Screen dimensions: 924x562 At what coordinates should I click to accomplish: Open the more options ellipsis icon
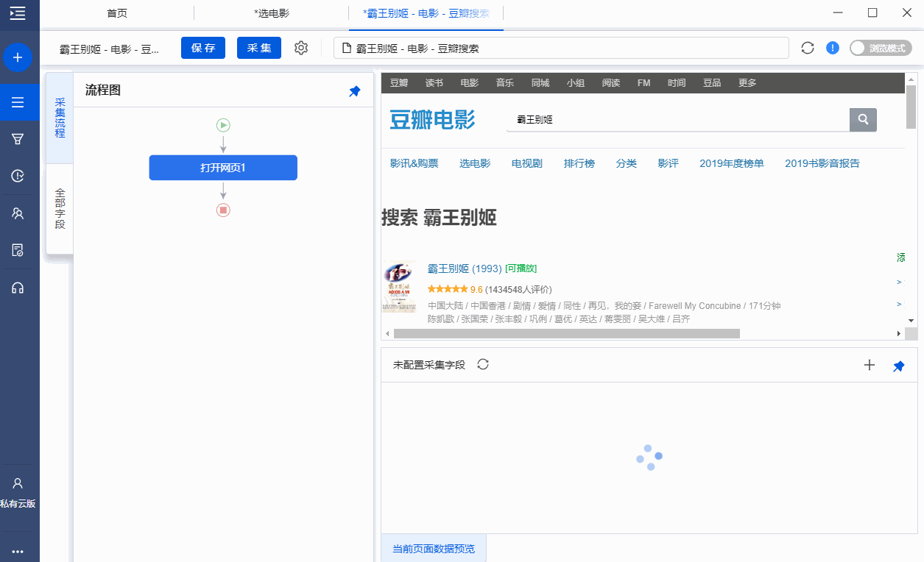18,551
